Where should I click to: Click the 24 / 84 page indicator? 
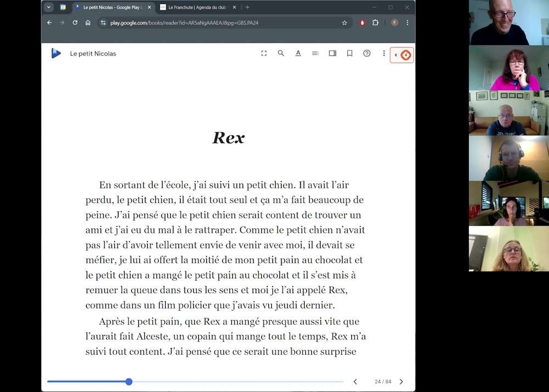[383, 382]
